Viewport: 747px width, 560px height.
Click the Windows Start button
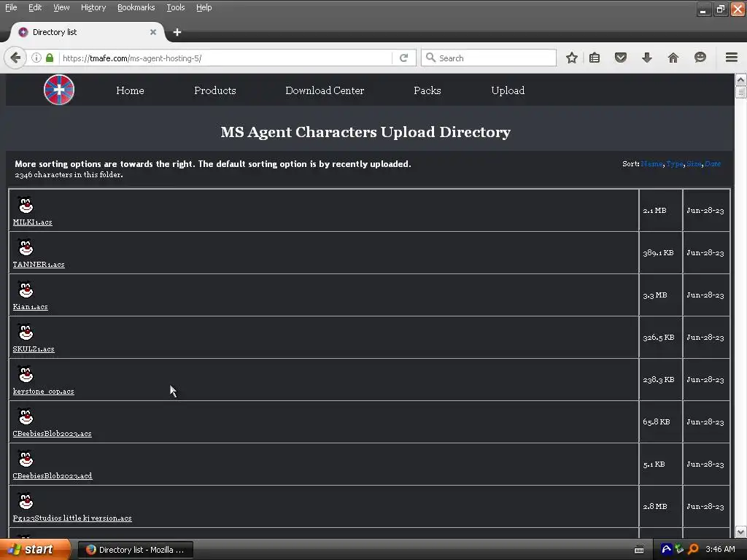[35, 550]
